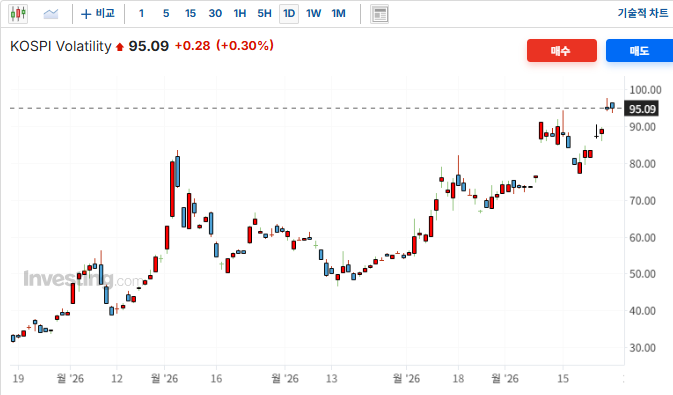Click the KOSPI Volatility title

(61, 46)
